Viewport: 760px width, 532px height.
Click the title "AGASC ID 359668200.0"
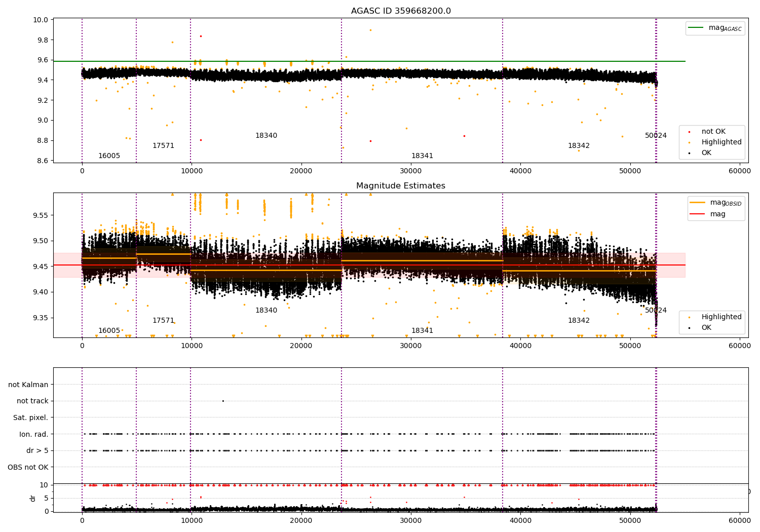(x=401, y=11)
